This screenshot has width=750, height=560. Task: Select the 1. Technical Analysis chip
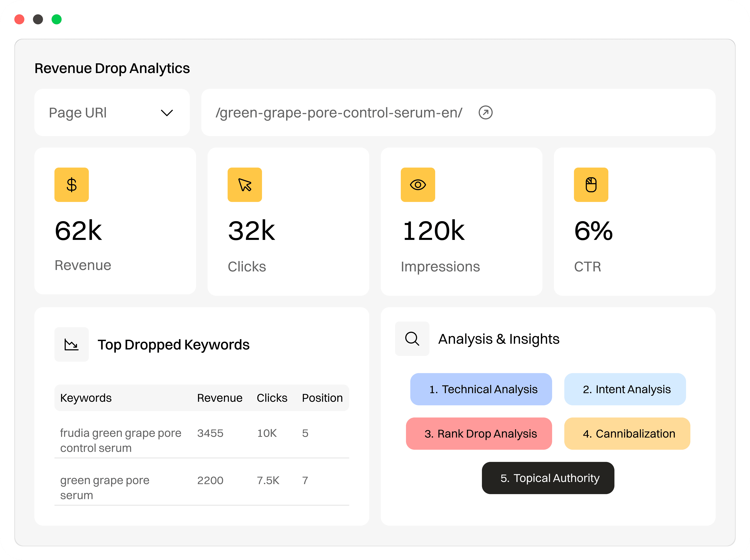tap(481, 389)
